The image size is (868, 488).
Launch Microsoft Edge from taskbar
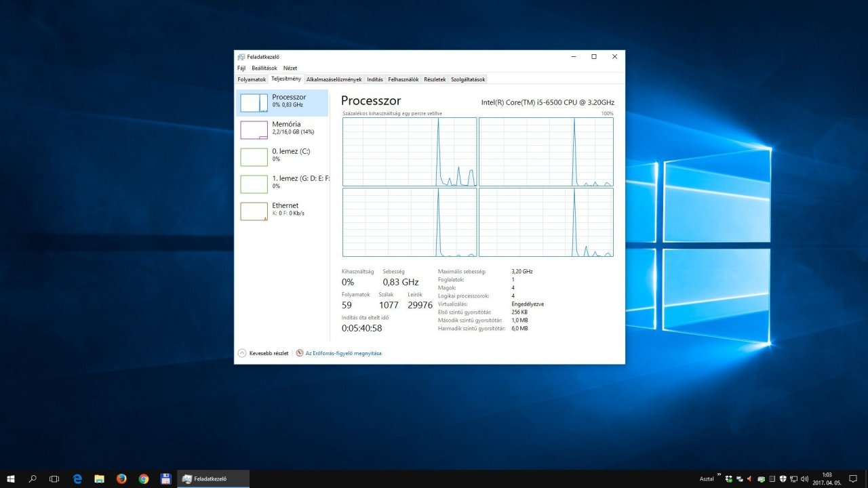coord(77,479)
